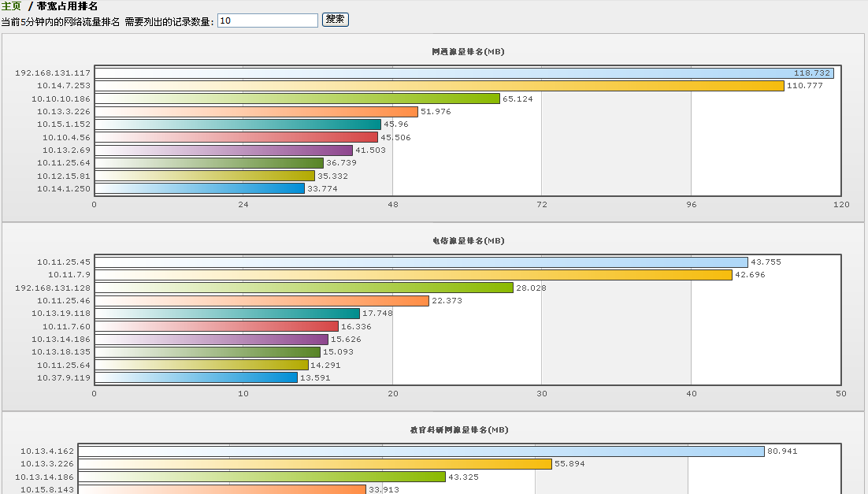Click the 192.168.131.128 green bar

point(303,288)
